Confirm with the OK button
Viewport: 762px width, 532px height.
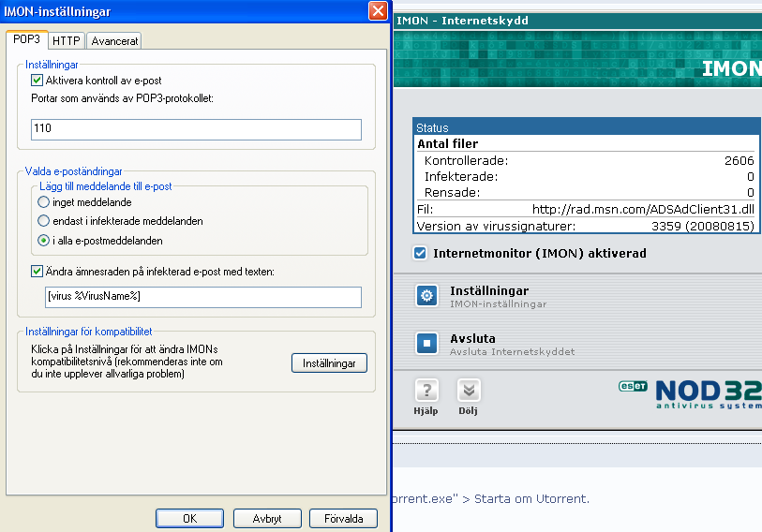pos(189,518)
